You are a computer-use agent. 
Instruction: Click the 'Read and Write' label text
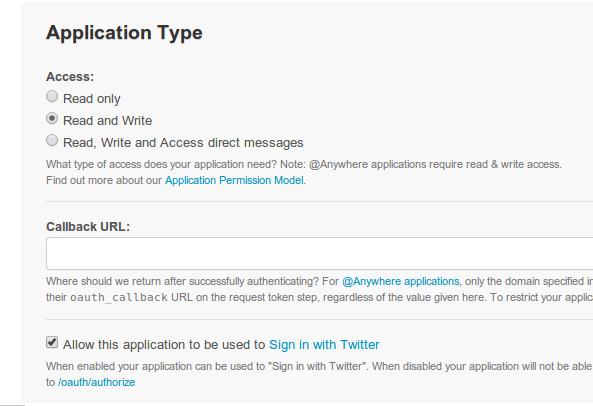click(x=107, y=121)
